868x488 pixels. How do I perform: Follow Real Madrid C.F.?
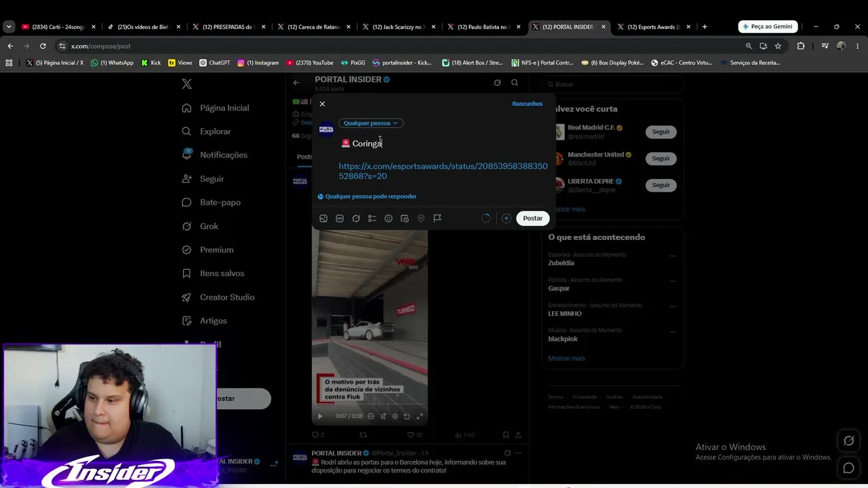[660, 131]
